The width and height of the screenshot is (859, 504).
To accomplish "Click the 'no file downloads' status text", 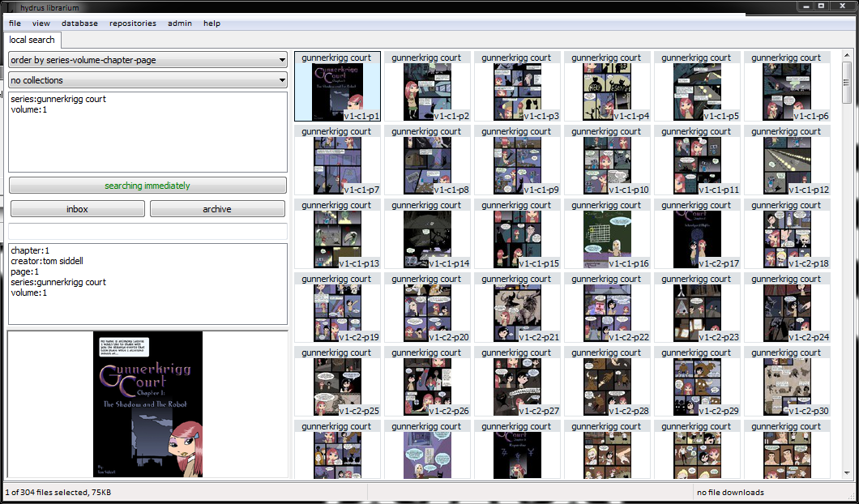I will 730,492.
